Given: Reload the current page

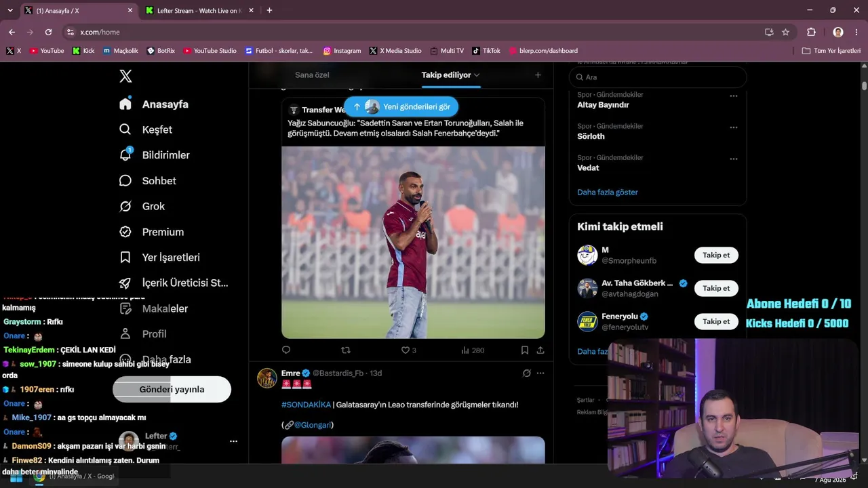Looking at the screenshot, I should pos(48,32).
